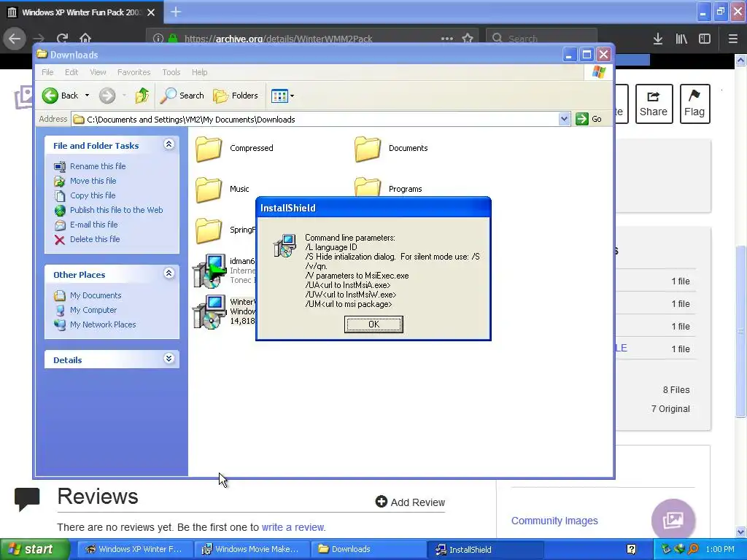Collapse the File and Folder Tasks panel
Screen dimensions: 747x560
pos(169,144)
